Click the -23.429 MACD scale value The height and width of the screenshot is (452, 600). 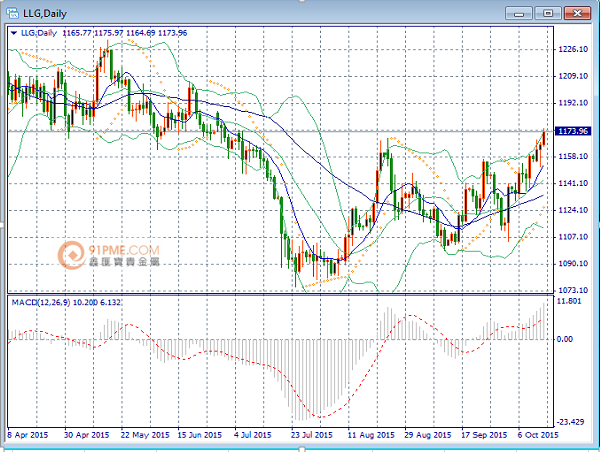coord(570,422)
